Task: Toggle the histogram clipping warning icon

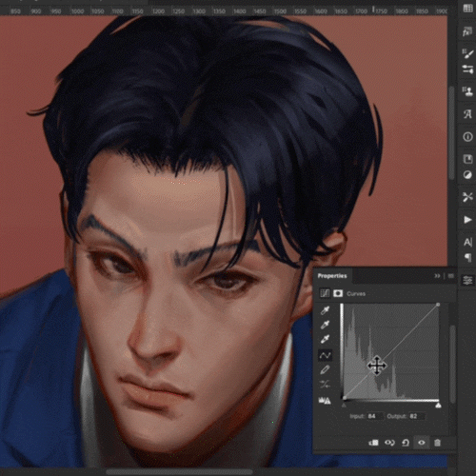Action: [x=325, y=401]
